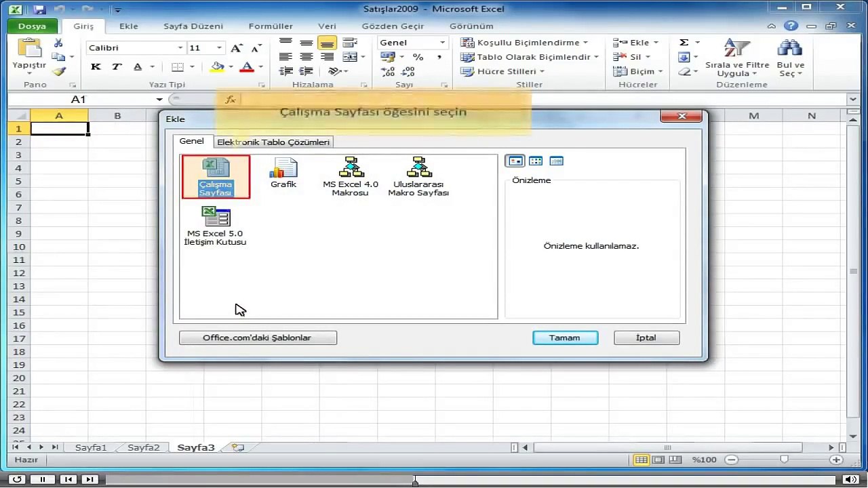The height and width of the screenshot is (488, 868).
Task: Choose Uluslararası Makro Sayfası item
Action: [x=418, y=177]
